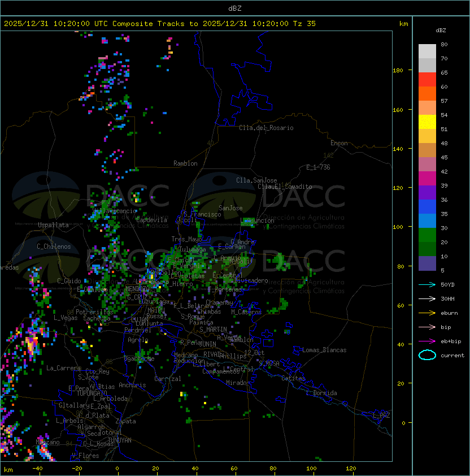Click the white 30HM arrow legend icon
Screen dimensions: 470x476
(427, 298)
